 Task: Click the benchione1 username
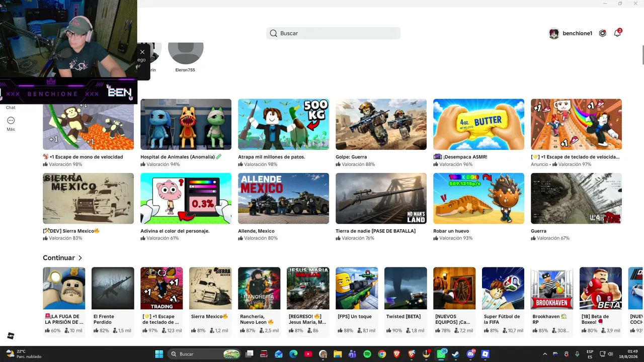(577, 33)
